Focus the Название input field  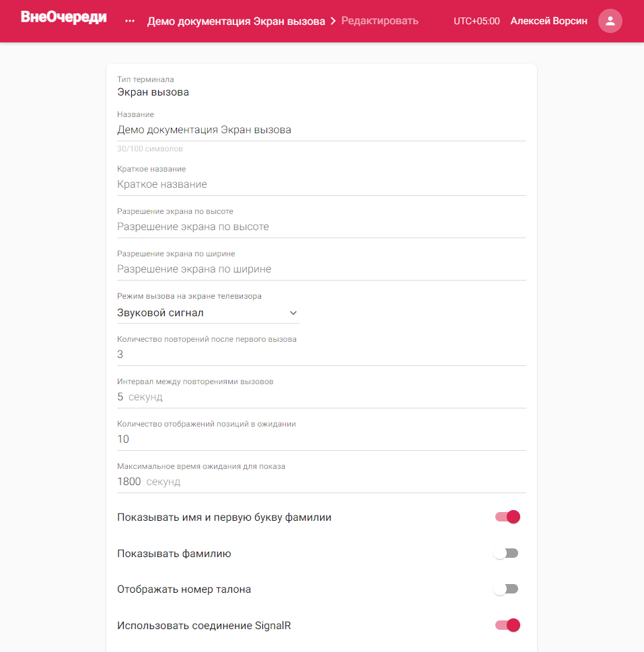coord(322,130)
